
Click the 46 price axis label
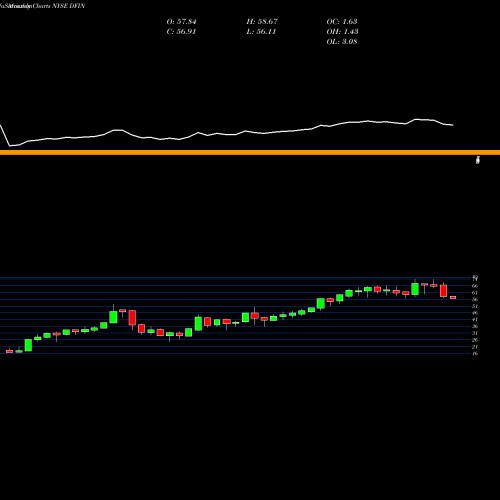tap(475, 313)
